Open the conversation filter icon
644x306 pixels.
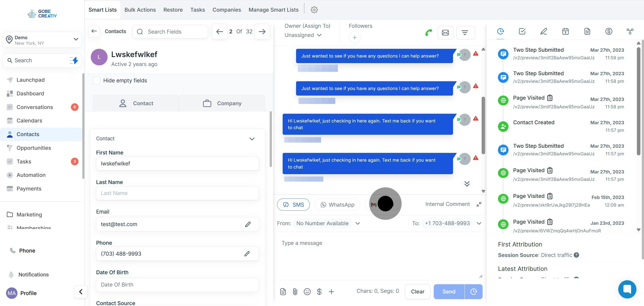point(465,32)
